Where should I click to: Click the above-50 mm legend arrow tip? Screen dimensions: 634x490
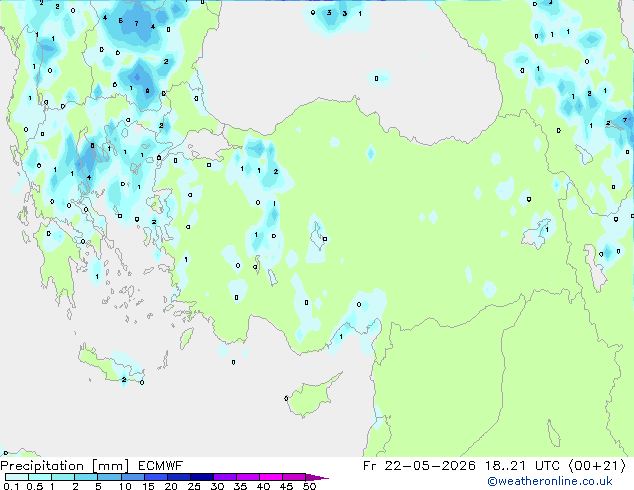point(317,477)
